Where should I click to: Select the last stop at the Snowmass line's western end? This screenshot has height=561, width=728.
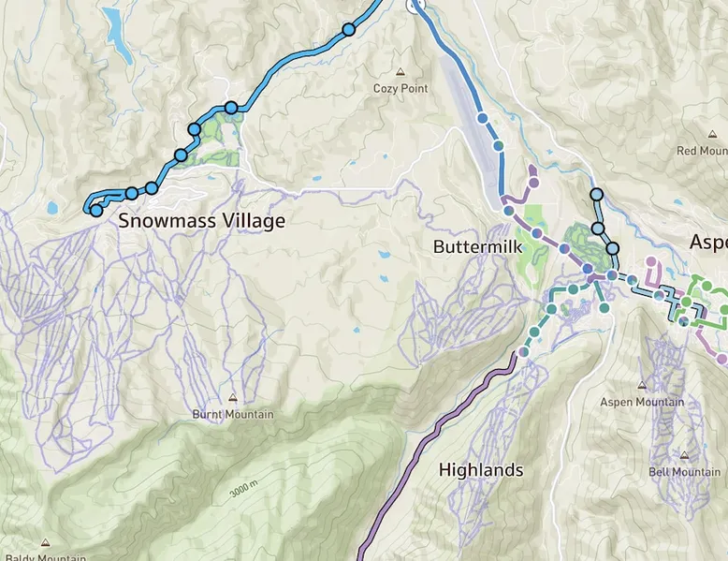click(96, 211)
